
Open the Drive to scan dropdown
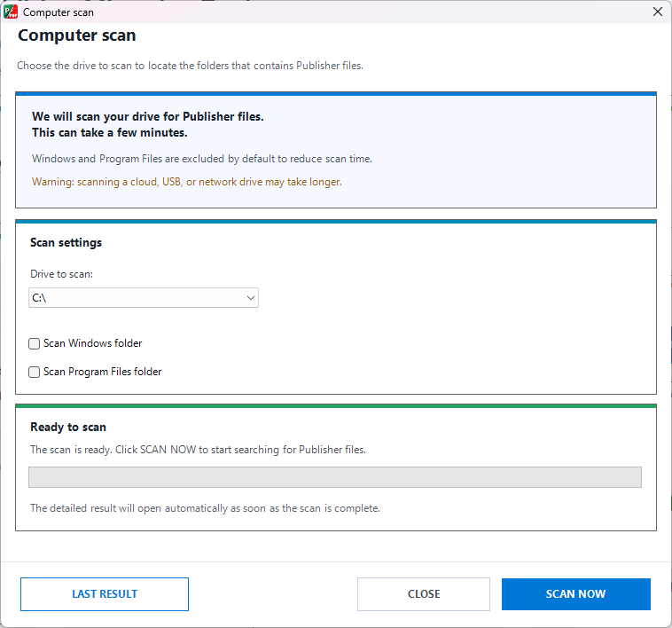point(144,297)
